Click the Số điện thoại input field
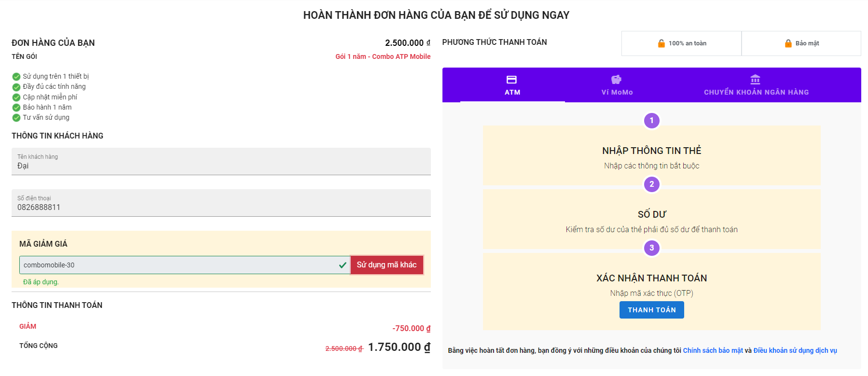This screenshot has height=376, width=868. click(x=220, y=203)
